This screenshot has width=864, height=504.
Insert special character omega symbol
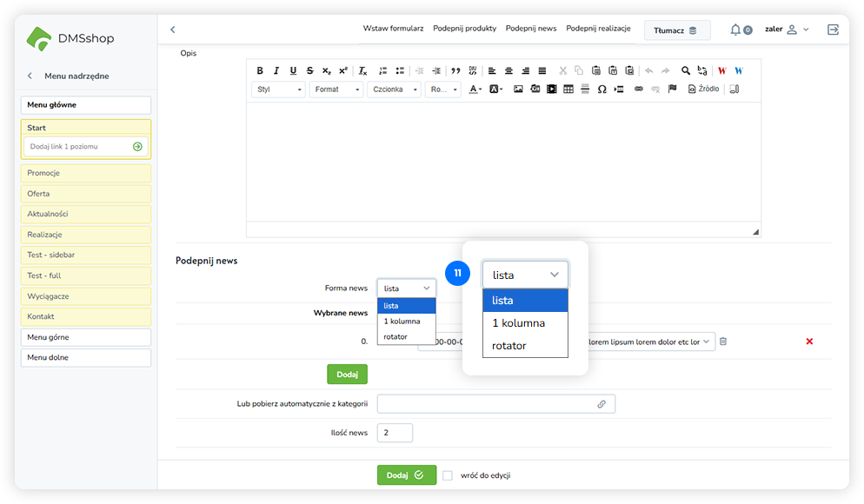[x=601, y=89]
